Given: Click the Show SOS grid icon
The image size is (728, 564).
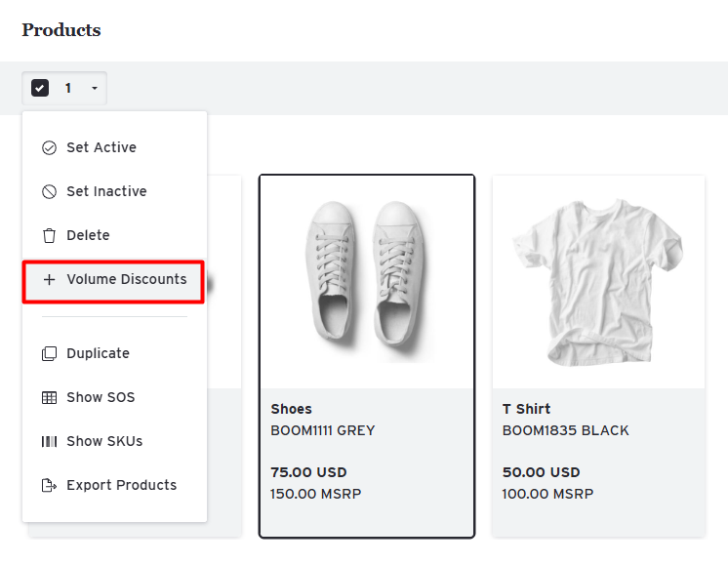Looking at the screenshot, I should click(x=49, y=398).
